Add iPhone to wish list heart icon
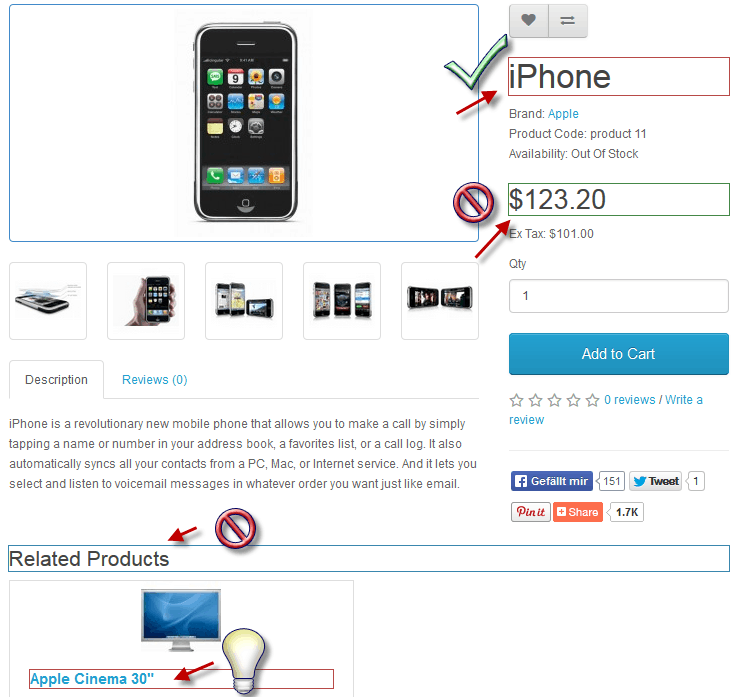743x697 pixels. [529, 20]
